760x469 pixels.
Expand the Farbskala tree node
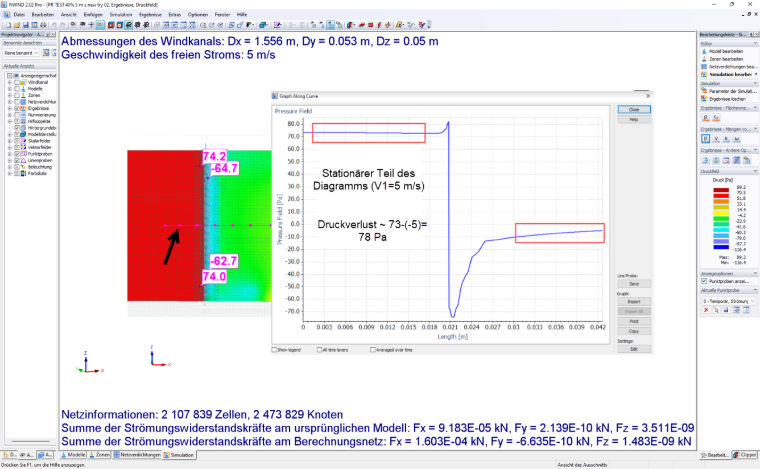pyautogui.click(x=10, y=173)
